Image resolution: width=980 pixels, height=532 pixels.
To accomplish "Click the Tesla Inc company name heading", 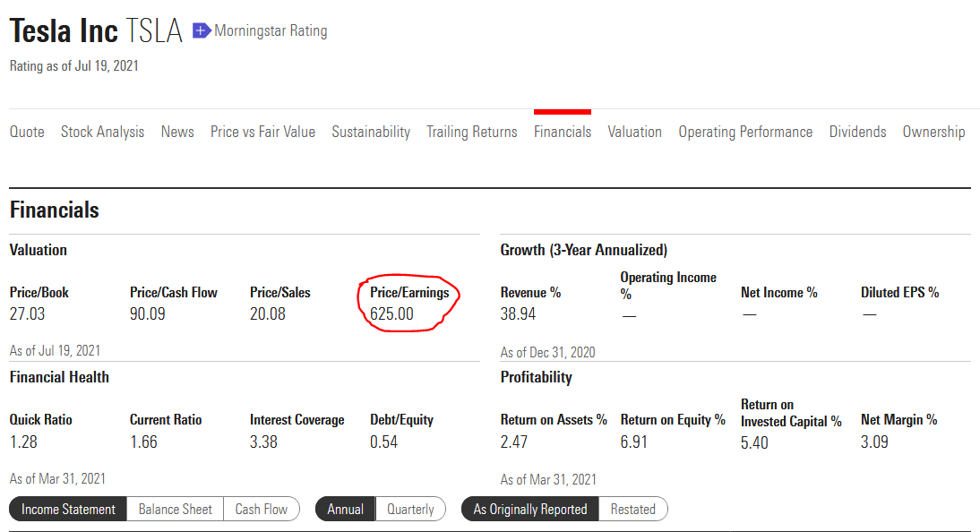I will coord(64,30).
